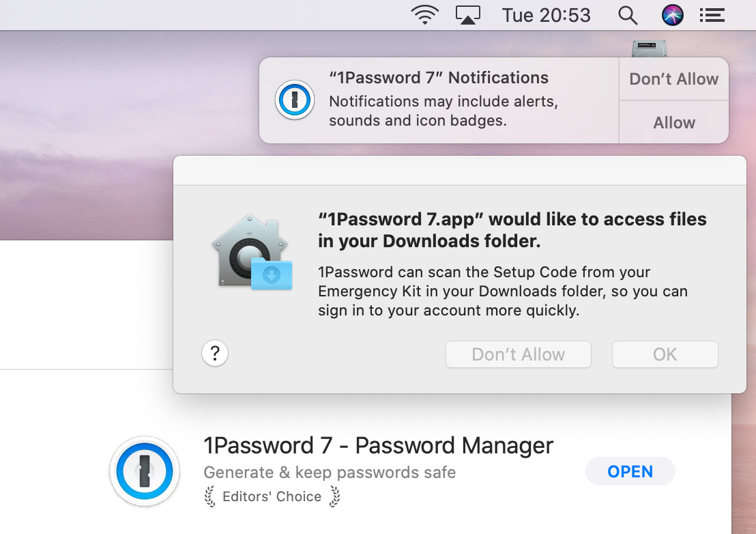The width and height of the screenshot is (756, 534).
Task: Click the blue OPEN button for 1Password 7
Action: [630, 472]
